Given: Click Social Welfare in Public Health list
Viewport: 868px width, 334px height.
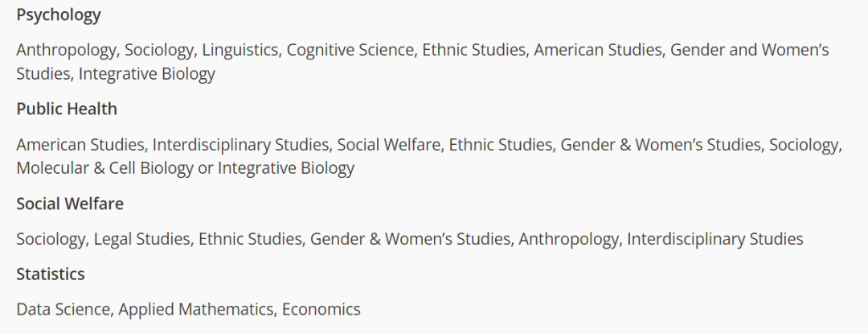Looking at the screenshot, I should point(389,145).
